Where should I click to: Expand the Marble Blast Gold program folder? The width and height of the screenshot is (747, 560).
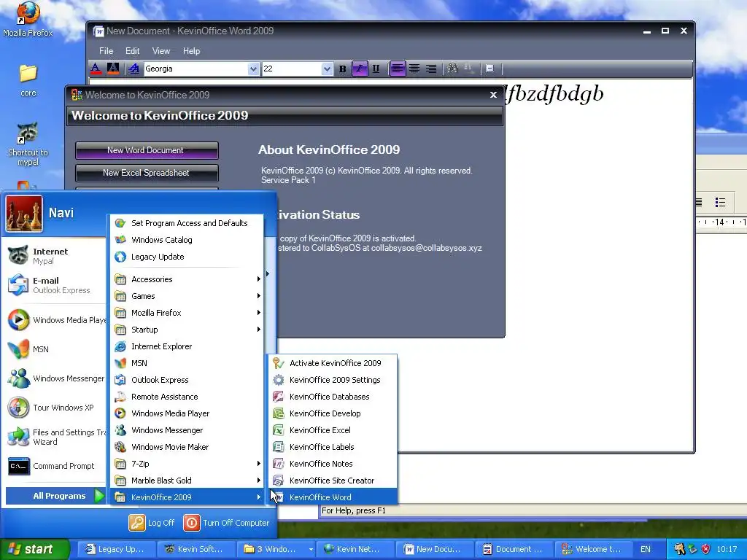click(x=187, y=481)
